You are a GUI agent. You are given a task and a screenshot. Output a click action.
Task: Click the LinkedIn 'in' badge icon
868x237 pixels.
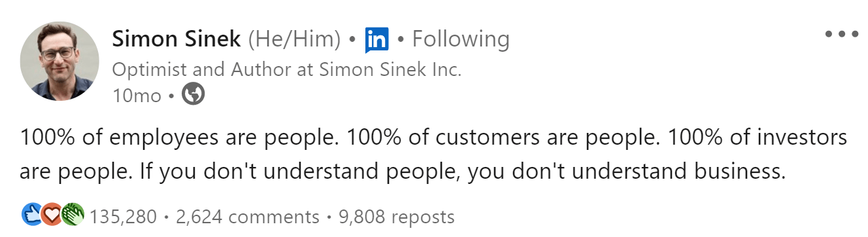(x=377, y=40)
